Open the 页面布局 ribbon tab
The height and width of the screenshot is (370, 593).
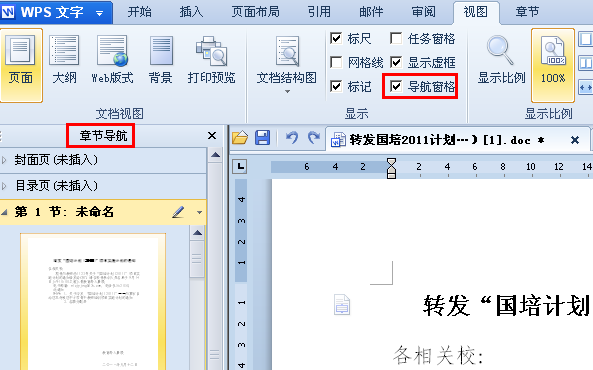coord(255,12)
